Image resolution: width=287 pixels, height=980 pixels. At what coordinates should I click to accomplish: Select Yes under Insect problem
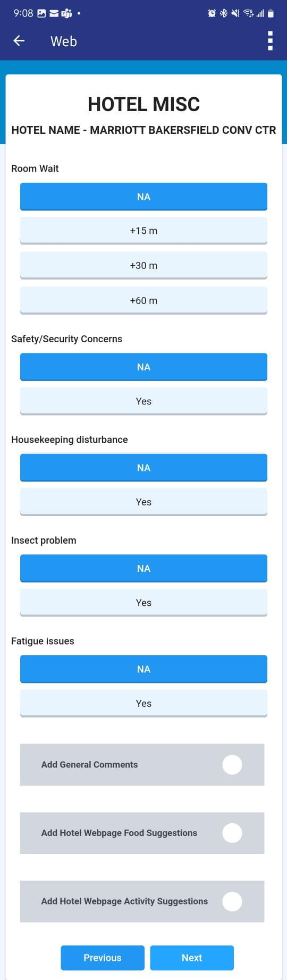(143, 603)
